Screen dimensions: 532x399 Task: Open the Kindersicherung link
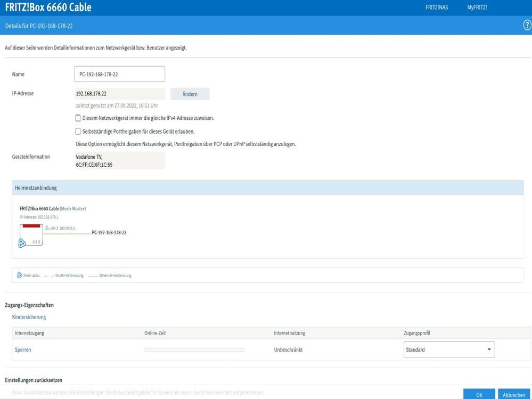(x=29, y=317)
